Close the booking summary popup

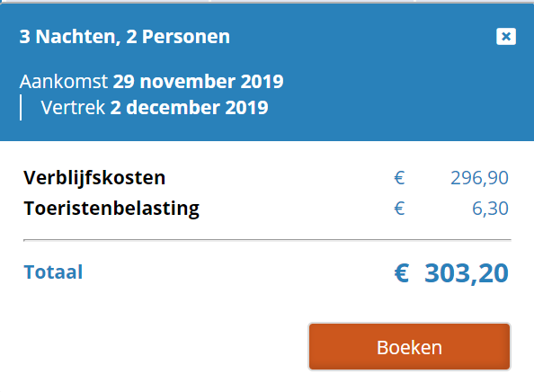coord(506,36)
